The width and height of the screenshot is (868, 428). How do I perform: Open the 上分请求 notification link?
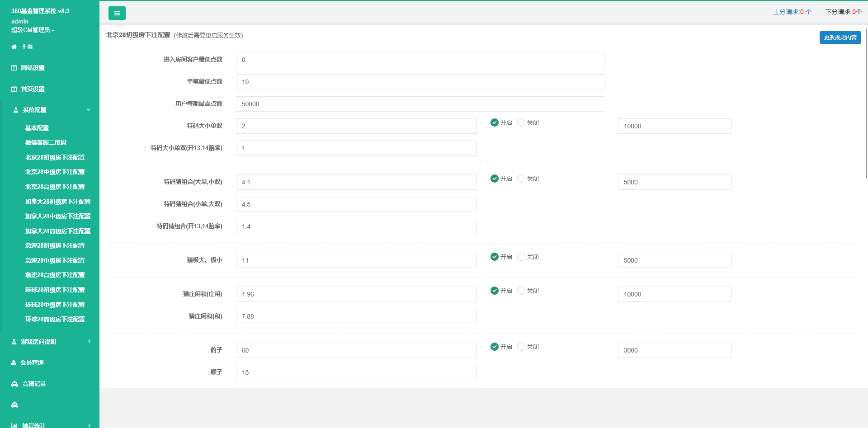(792, 12)
